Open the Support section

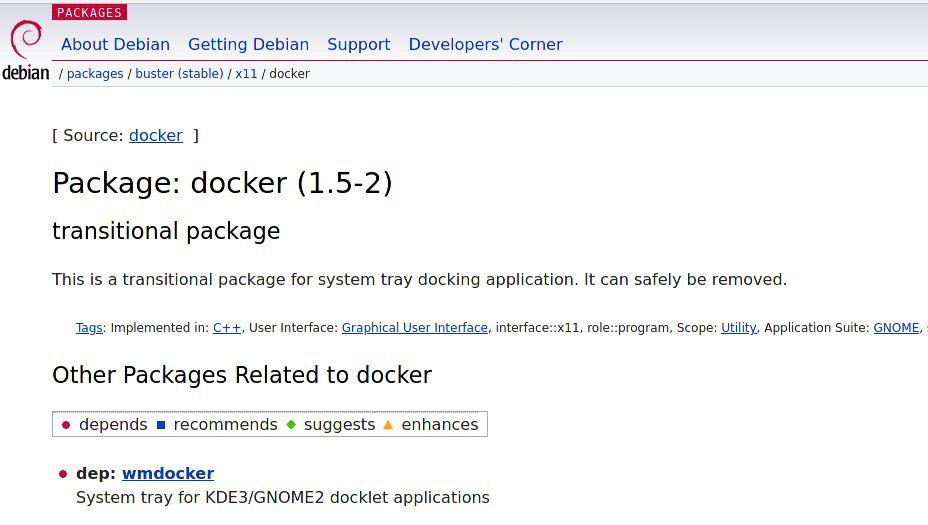point(359,44)
